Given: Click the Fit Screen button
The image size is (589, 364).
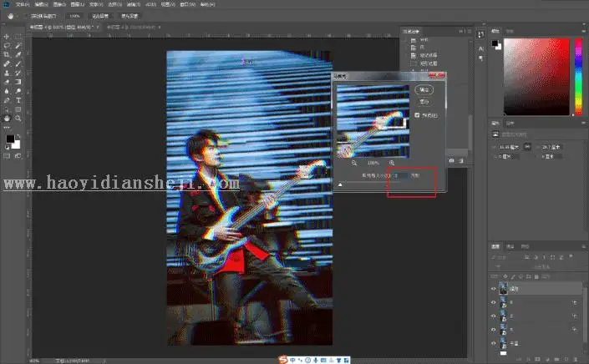Looking at the screenshot, I should click(x=100, y=16).
